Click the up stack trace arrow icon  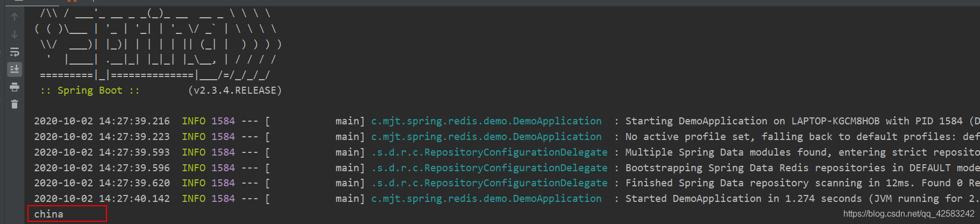pyautogui.click(x=15, y=17)
